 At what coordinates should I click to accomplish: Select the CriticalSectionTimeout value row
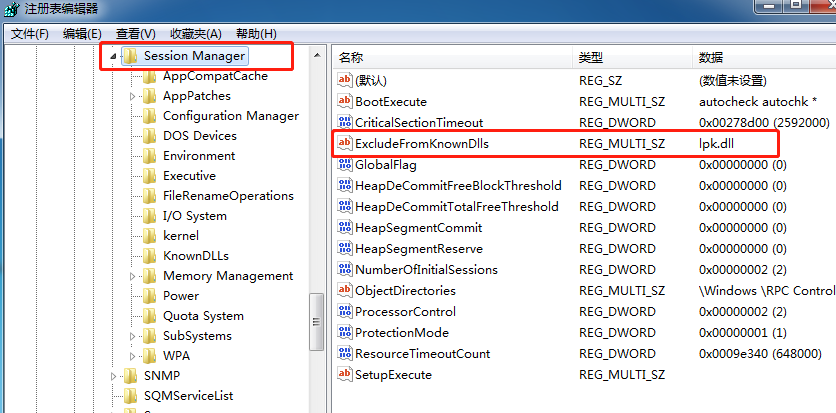pos(419,123)
